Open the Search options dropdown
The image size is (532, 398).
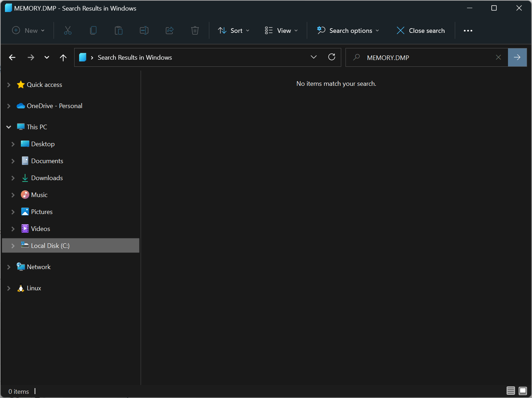pyautogui.click(x=348, y=30)
